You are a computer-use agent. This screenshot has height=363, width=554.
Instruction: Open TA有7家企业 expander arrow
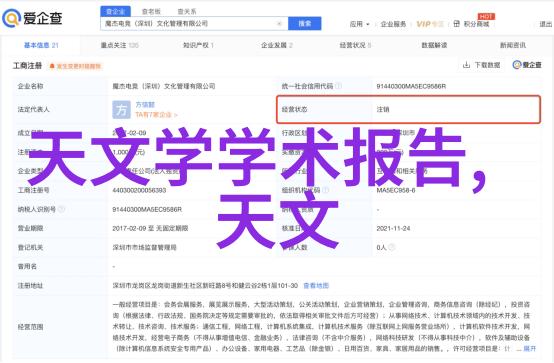coord(176,115)
